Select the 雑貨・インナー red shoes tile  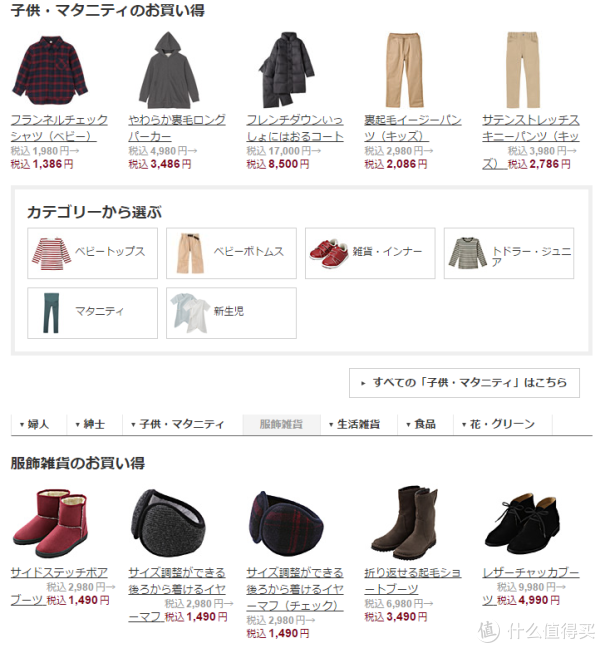[x=370, y=253]
